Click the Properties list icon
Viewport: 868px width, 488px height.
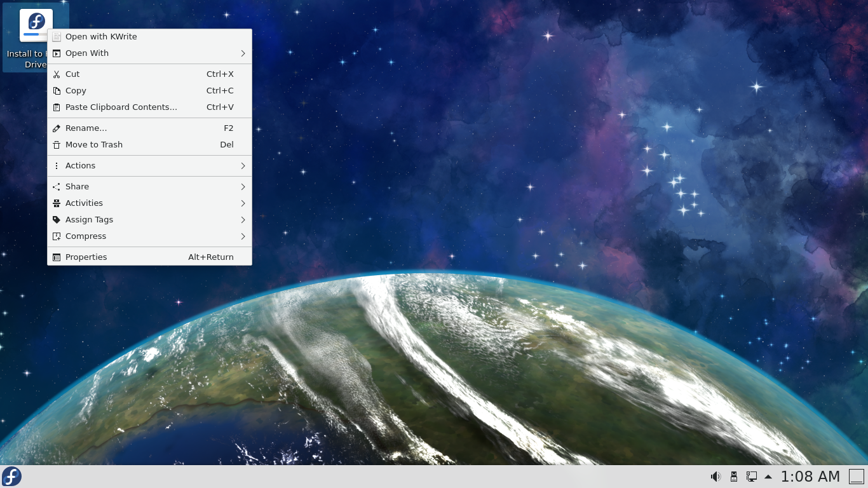click(x=57, y=257)
